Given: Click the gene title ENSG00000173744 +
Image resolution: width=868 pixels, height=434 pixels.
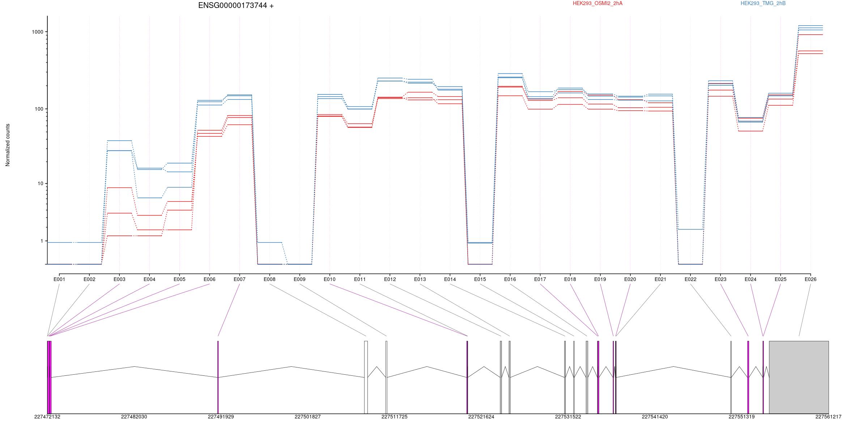Looking at the screenshot, I should [236, 6].
